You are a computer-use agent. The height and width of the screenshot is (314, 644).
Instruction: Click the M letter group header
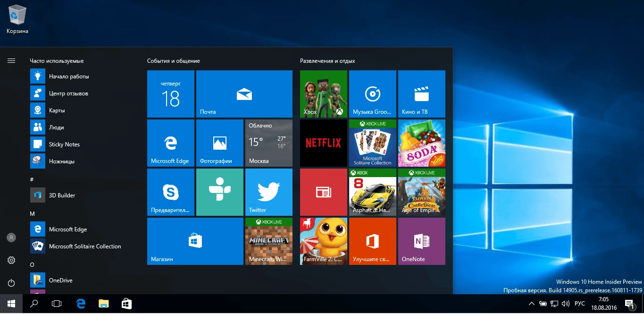click(32, 214)
